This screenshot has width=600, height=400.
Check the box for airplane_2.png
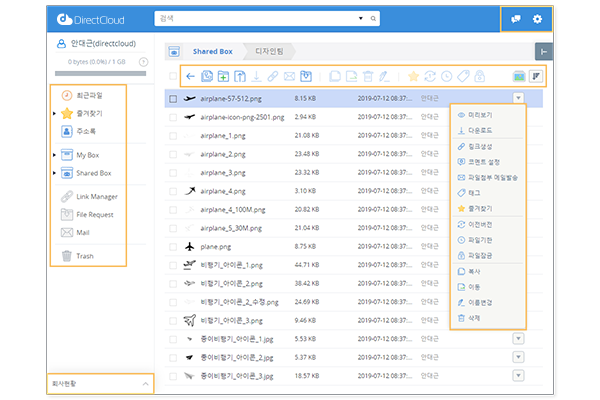point(173,154)
